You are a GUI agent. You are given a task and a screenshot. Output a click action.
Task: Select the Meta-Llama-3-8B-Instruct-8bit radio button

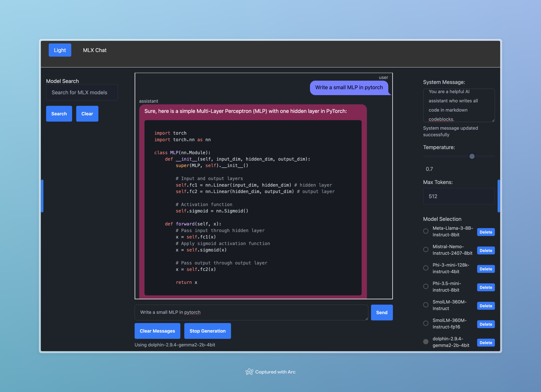(426, 231)
